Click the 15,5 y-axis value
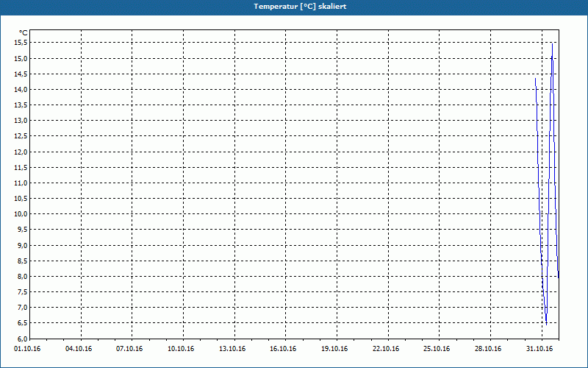The height and width of the screenshot is (368, 588). (21, 43)
